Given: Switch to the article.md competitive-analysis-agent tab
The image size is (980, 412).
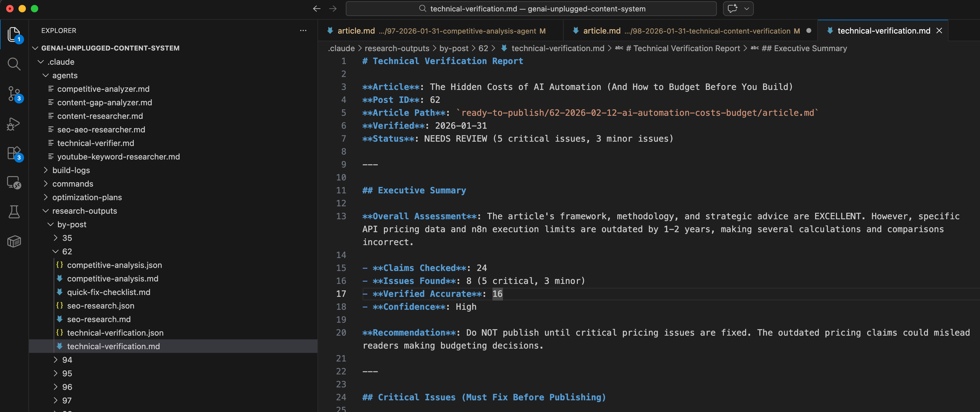Looking at the screenshot, I should (436, 31).
